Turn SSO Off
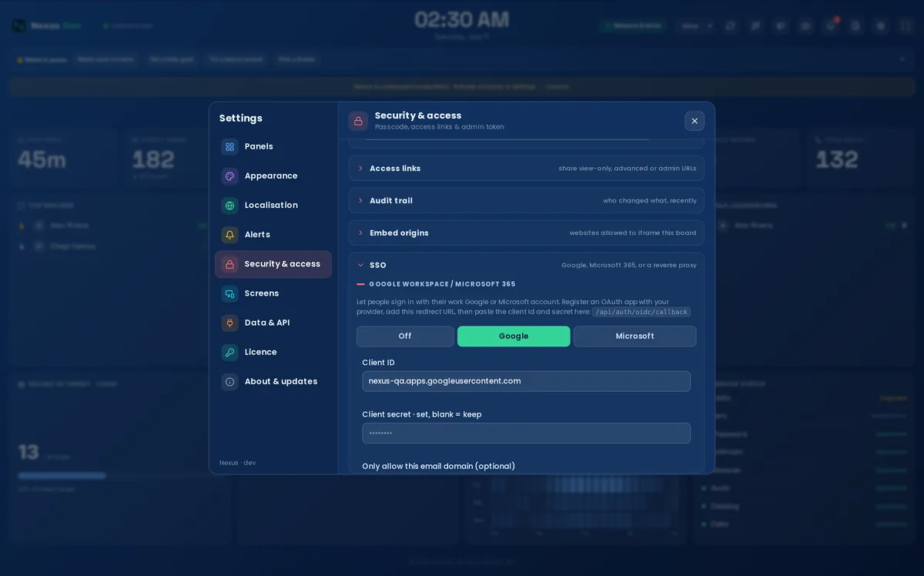This screenshot has width=924, height=576. pos(405,337)
